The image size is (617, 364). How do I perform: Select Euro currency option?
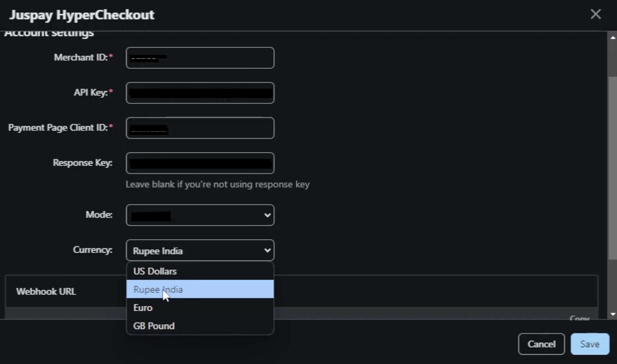click(x=200, y=308)
